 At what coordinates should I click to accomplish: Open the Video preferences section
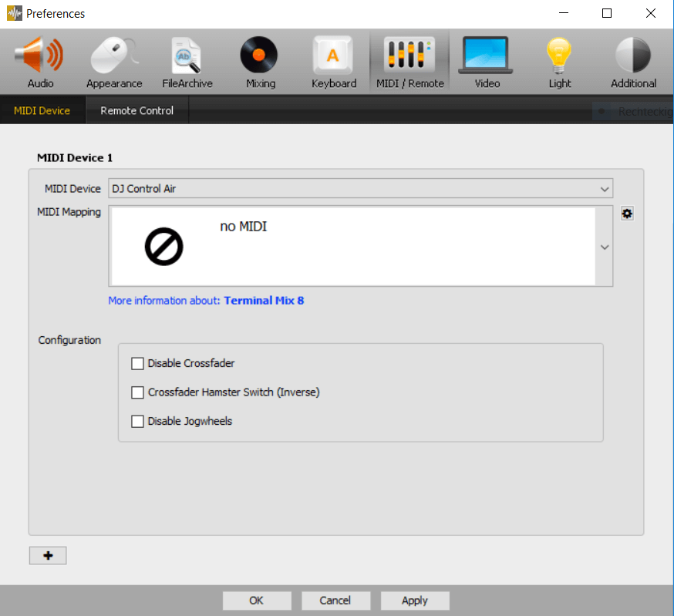487,62
